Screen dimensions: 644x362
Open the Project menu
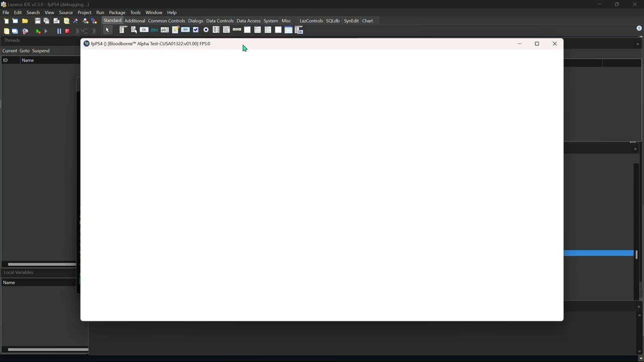pyautogui.click(x=85, y=13)
